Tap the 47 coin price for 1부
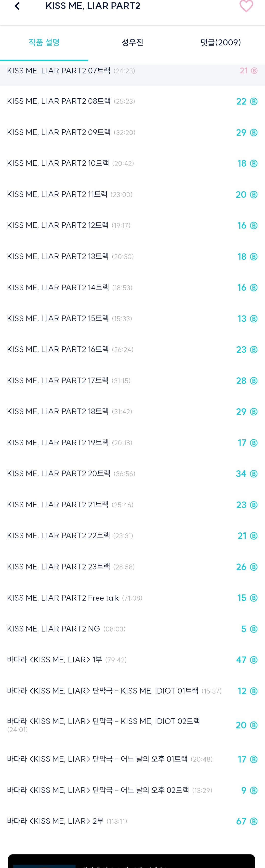Viewport: 265px width, 868px height. tap(241, 660)
